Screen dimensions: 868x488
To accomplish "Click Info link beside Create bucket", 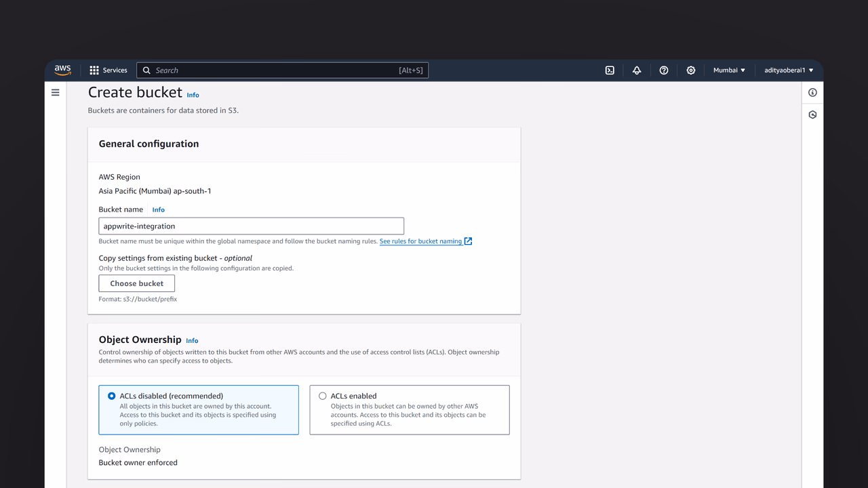I will tap(193, 95).
